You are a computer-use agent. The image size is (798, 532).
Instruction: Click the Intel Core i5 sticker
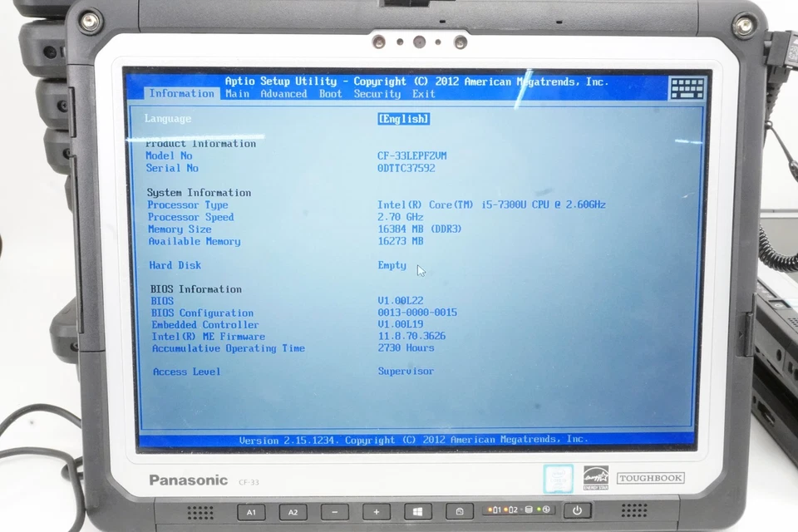click(558, 479)
